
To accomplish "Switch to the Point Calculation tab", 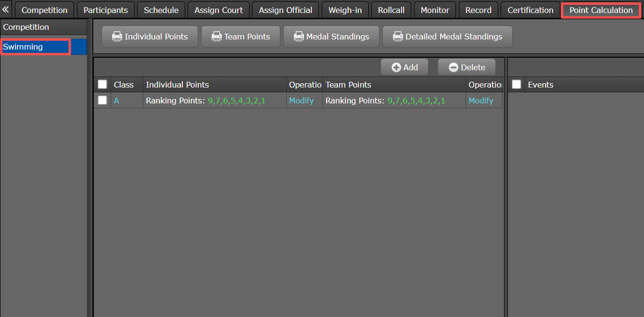I will tap(600, 10).
